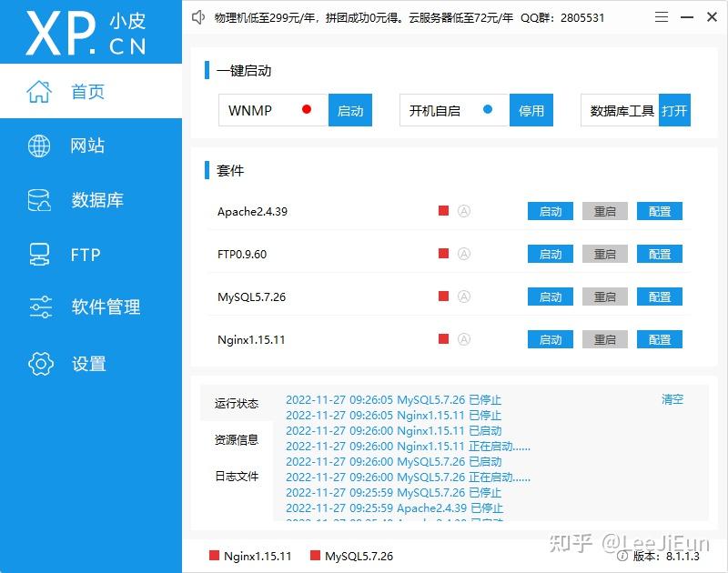Click Apache2.4.39 red stop indicator
728x573 pixels.
click(444, 211)
